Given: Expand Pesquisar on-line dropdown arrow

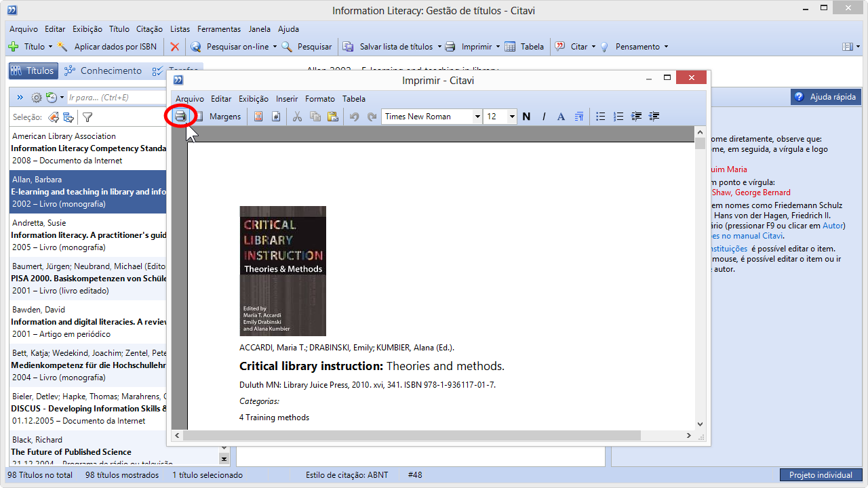Looking at the screenshot, I should point(275,47).
